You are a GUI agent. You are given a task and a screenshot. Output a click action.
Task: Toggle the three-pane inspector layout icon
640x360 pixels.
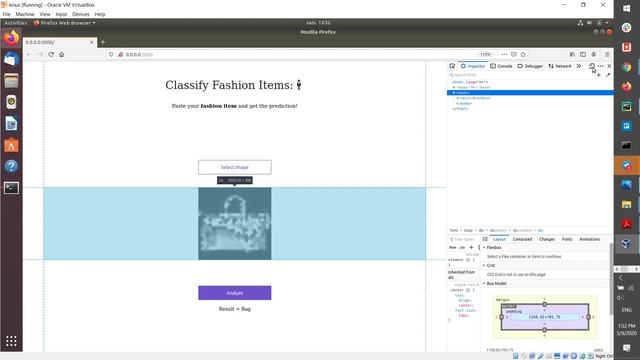pyautogui.click(x=485, y=239)
